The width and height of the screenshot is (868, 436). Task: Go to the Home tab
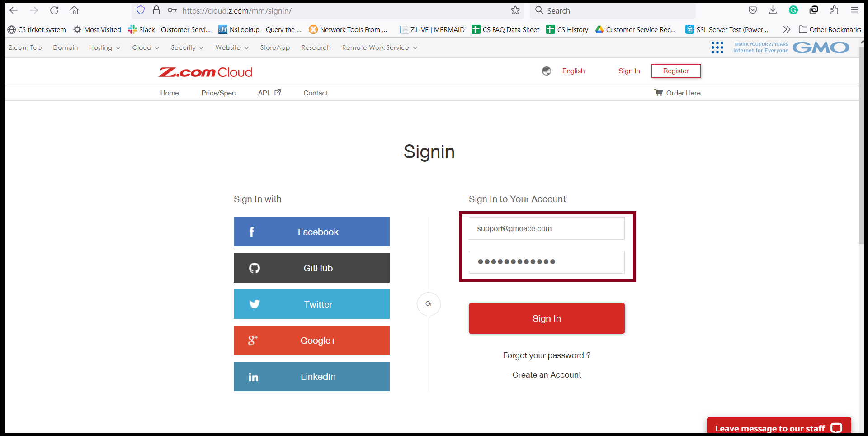pos(170,93)
